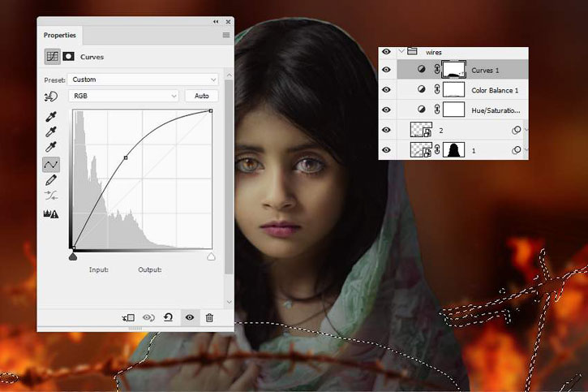Collapse the wires group chevron
The width and height of the screenshot is (588, 392).
[401, 51]
